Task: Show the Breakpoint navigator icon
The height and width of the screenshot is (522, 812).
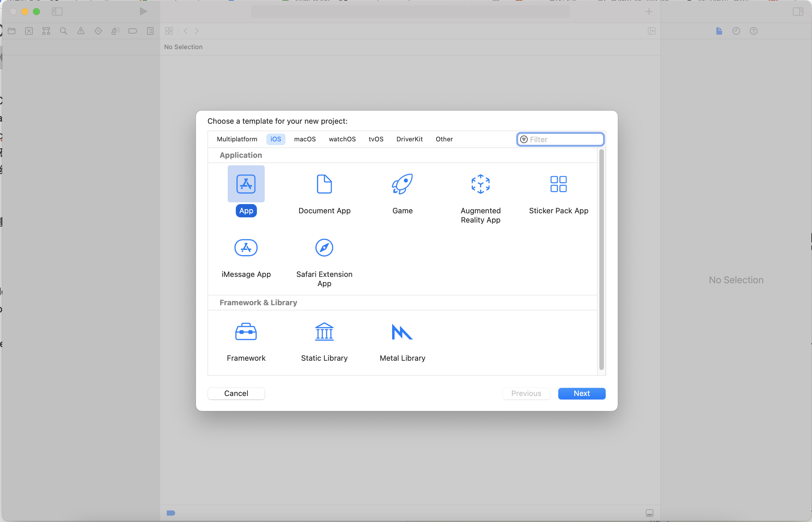Action: pos(133,31)
